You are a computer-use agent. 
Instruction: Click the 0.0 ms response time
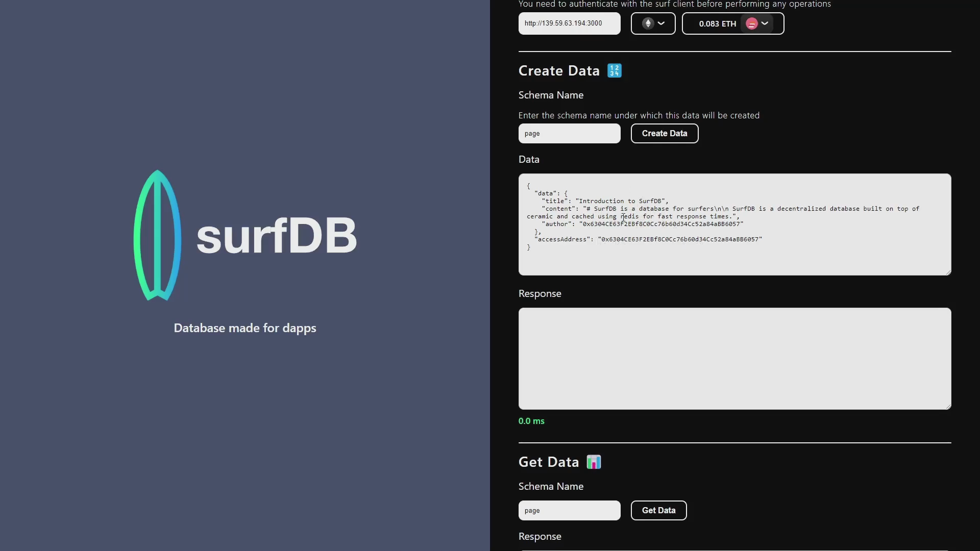click(x=531, y=421)
